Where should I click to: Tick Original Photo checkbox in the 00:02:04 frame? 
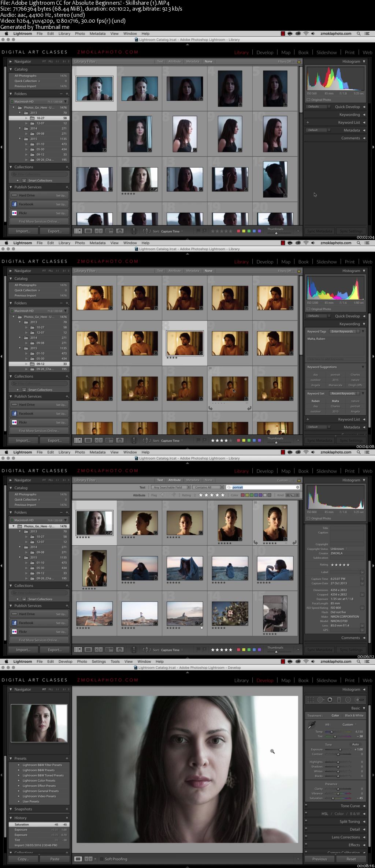pyautogui.click(x=308, y=100)
